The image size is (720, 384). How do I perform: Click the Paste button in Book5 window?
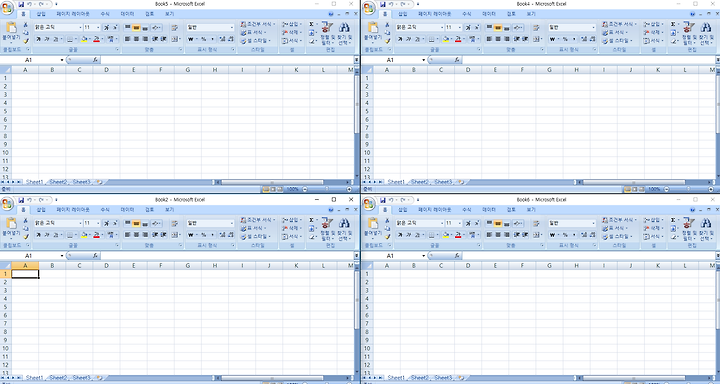click(11, 32)
